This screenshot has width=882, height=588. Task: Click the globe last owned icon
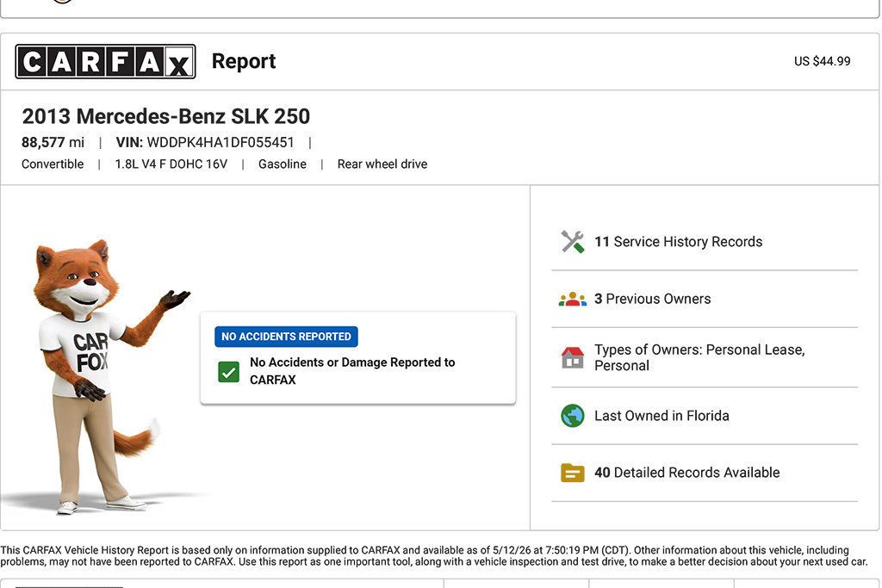click(573, 416)
